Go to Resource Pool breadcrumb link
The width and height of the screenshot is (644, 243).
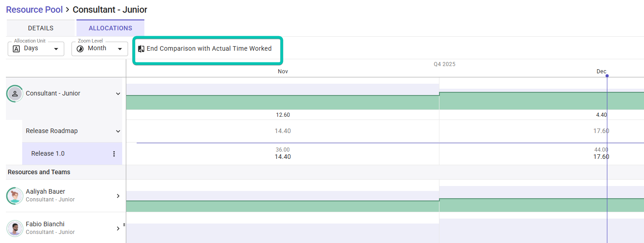(34, 10)
